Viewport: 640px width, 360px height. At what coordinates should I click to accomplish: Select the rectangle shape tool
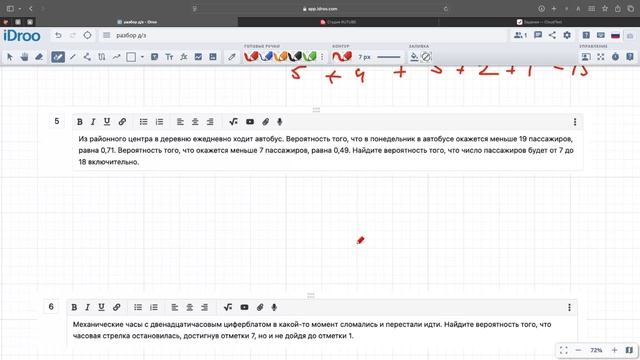131,57
